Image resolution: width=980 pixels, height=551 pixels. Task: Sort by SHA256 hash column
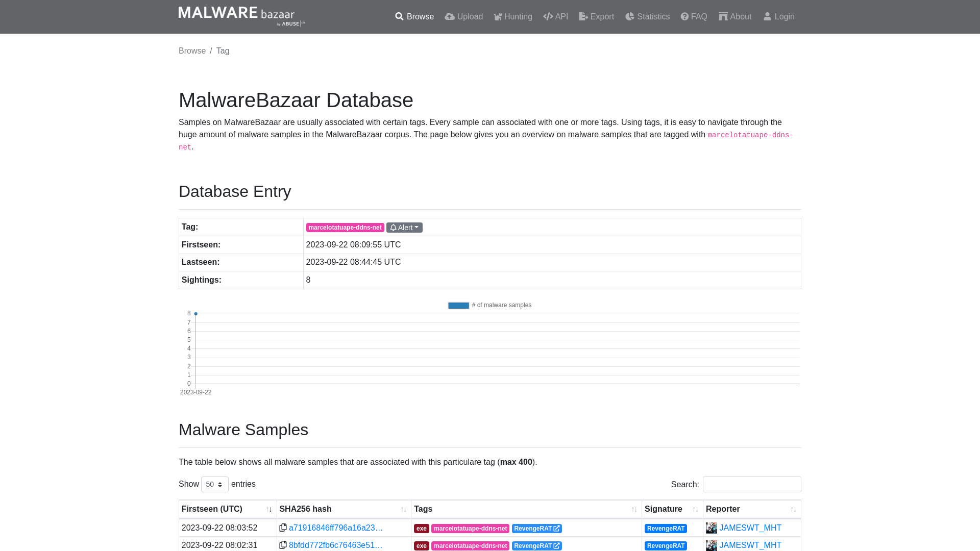point(344,509)
